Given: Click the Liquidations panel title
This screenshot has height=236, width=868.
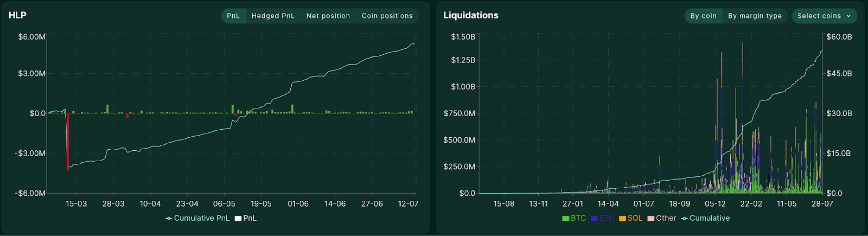Looking at the screenshot, I should coord(471,15).
